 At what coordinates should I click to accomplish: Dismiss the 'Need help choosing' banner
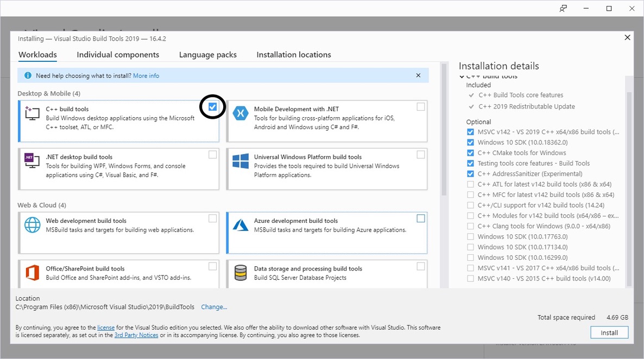coord(418,75)
